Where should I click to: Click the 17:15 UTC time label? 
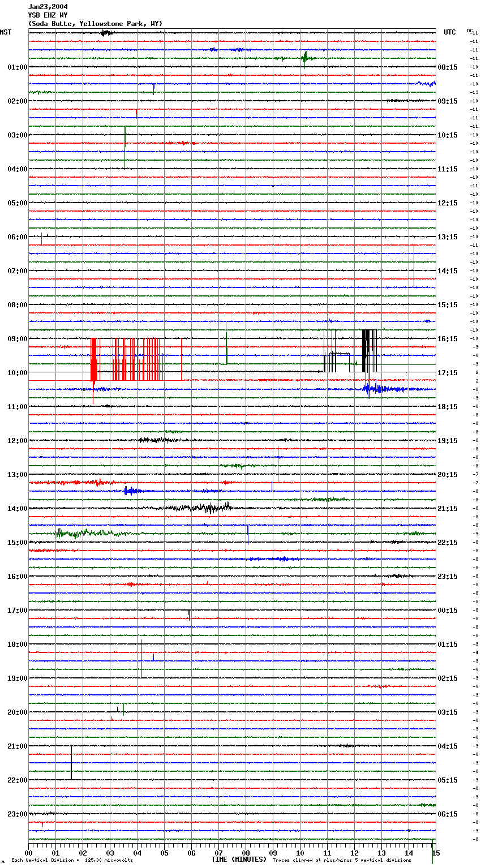[448, 373]
